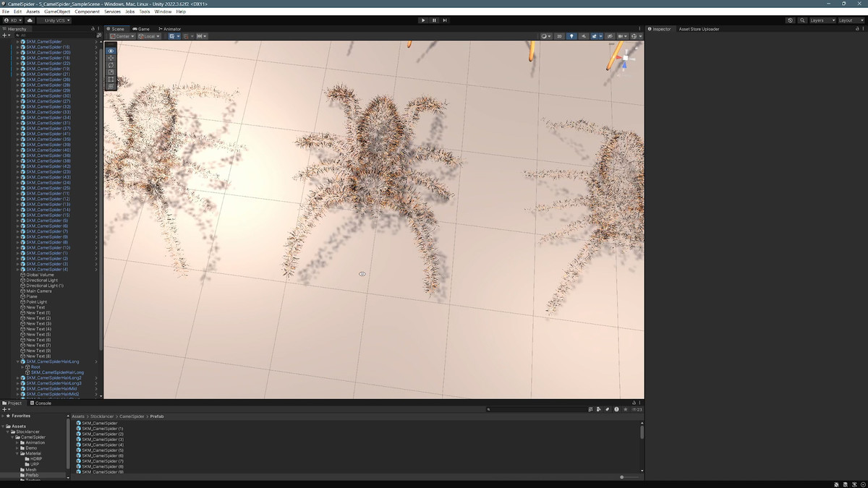Collapse SKM_CamelSpiderHairLong in Hierarchy
Screen dimensions: 868x488
tap(17, 361)
